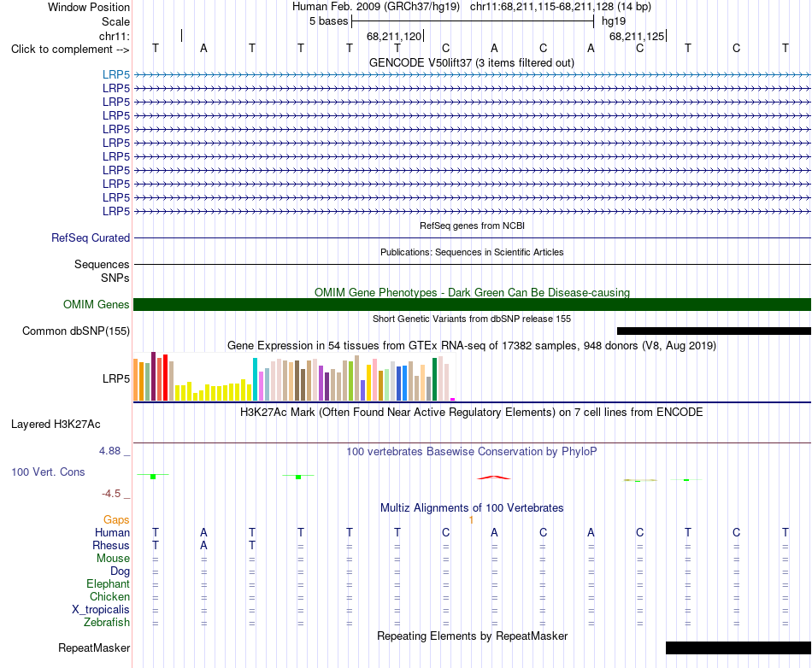Viewport: 812px width, 668px height.
Task: Click the Sequences track label
Action: click(102, 265)
